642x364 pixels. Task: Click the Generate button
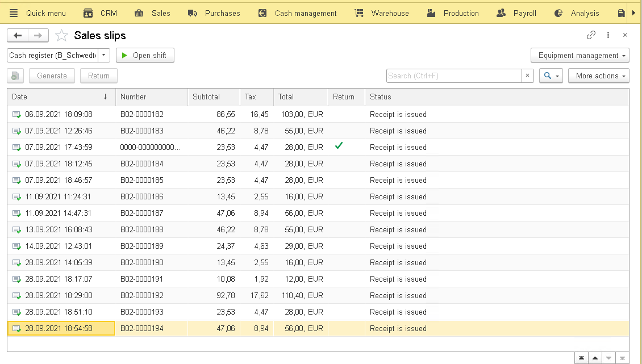click(x=52, y=76)
